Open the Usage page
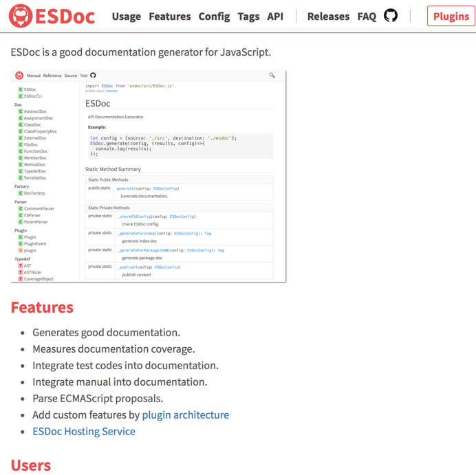 click(127, 16)
